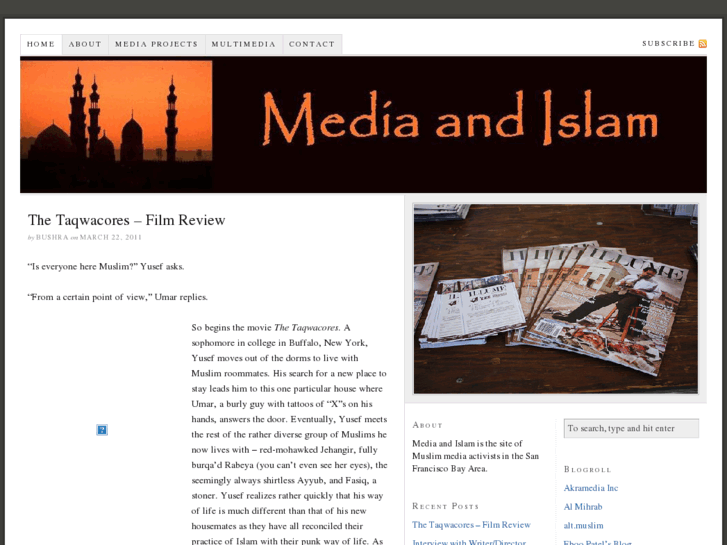Click the author name Bushra
Viewport: 727px width, 545px height.
[x=52, y=237]
